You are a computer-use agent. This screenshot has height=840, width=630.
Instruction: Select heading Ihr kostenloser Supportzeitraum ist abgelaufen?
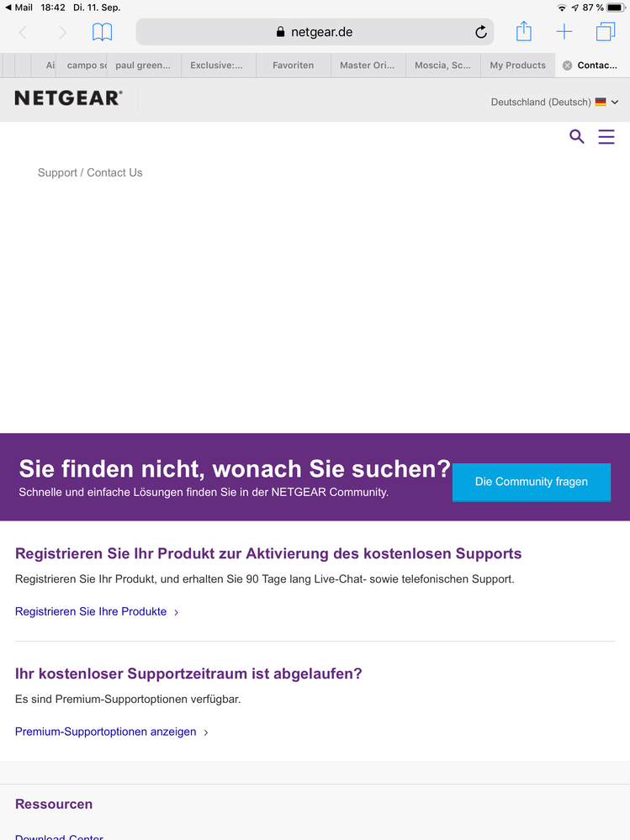pyautogui.click(x=188, y=674)
